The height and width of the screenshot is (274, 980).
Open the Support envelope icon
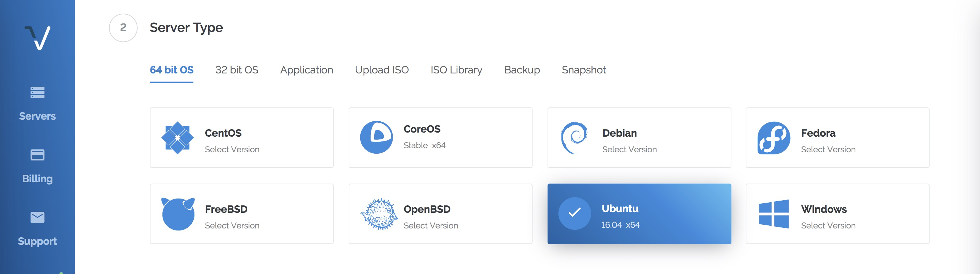click(37, 217)
